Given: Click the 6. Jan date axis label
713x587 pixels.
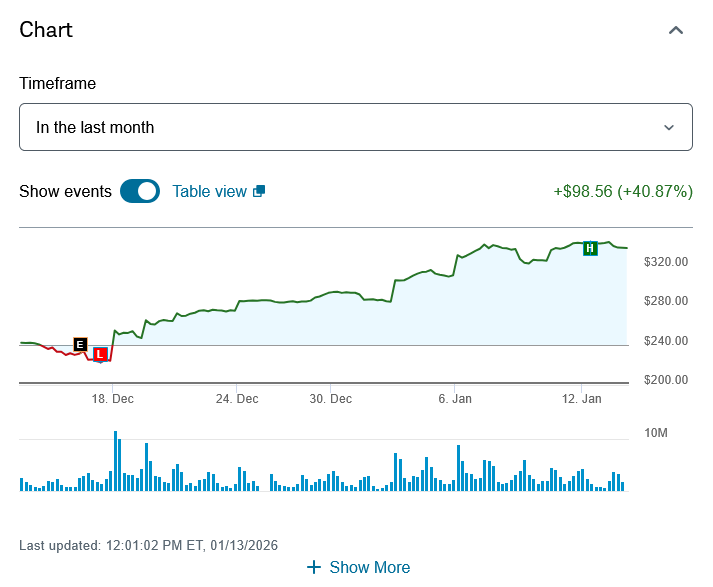Looking at the screenshot, I should click(x=455, y=399).
